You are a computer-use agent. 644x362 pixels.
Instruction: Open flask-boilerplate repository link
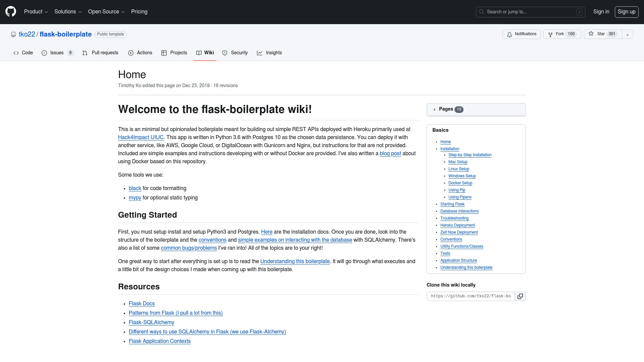click(x=66, y=35)
